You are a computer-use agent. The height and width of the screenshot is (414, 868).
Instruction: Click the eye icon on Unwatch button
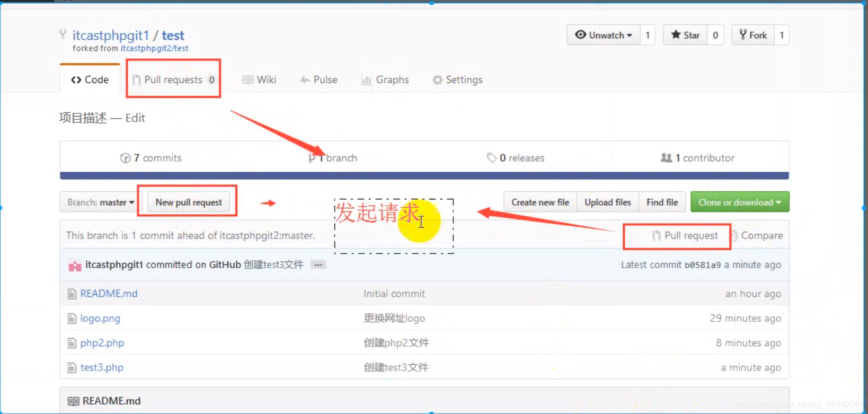[x=581, y=34]
